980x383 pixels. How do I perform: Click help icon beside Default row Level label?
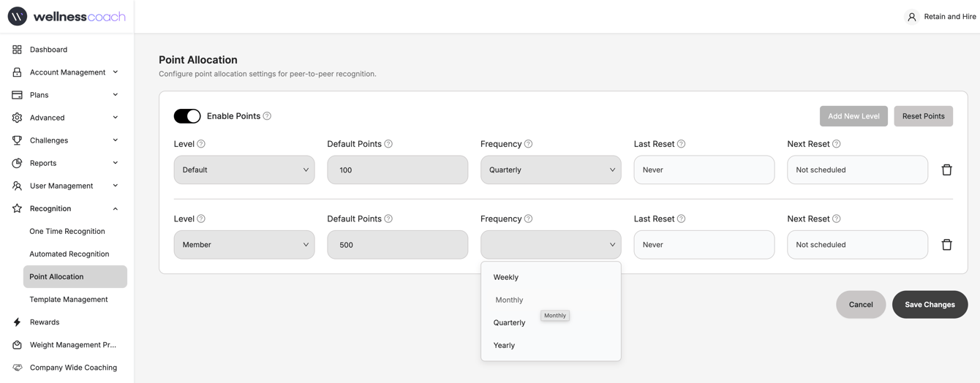tap(201, 144)
